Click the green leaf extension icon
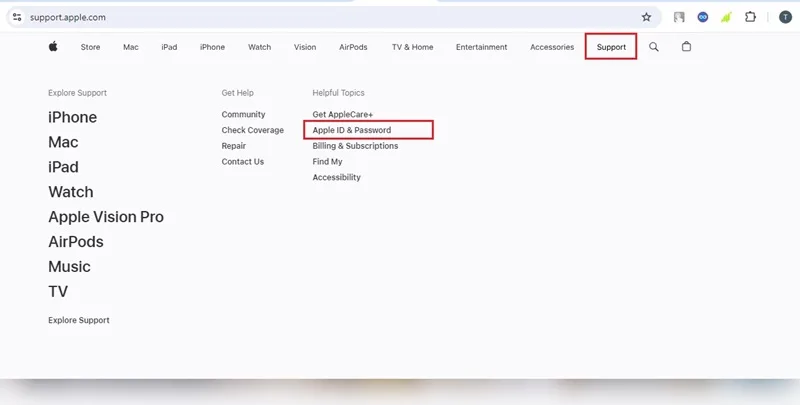 coord(726,17)
